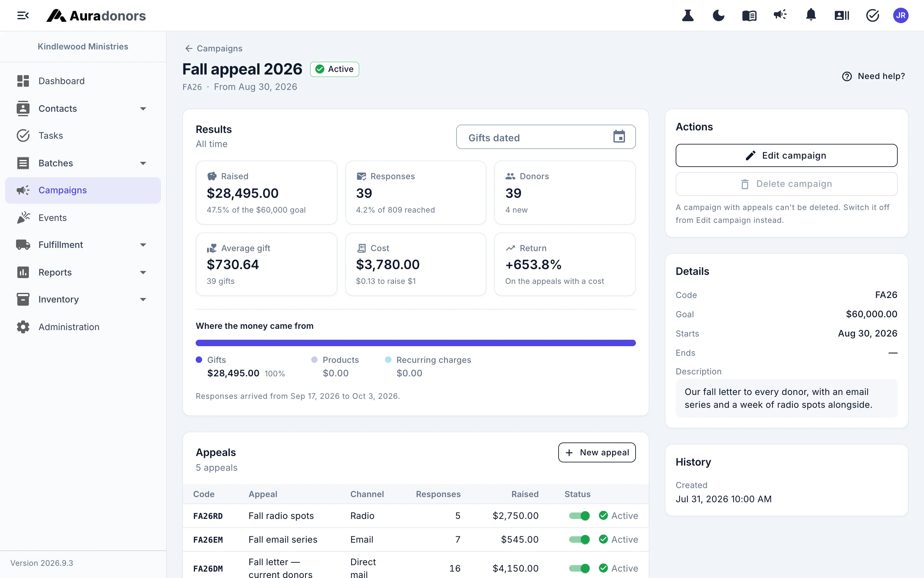The image size is (924, 578).
Task: Click the Need help question mark icon
Action: pos(847,76)
